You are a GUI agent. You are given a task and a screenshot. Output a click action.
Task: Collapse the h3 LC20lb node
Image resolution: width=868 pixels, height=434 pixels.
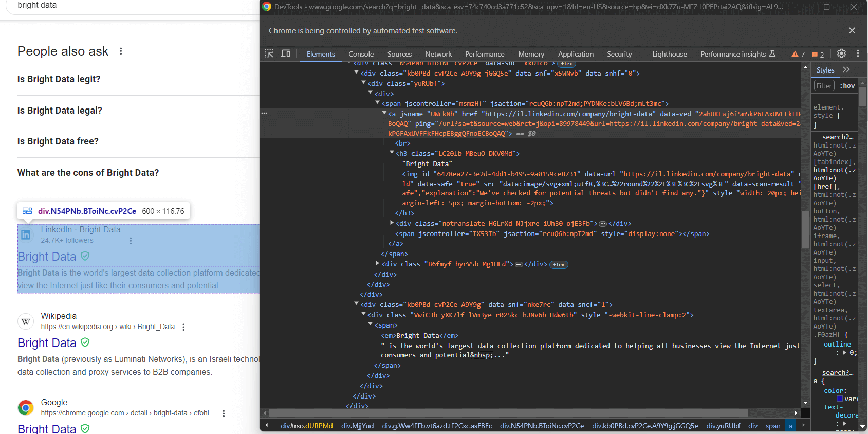tap(392, 153)
